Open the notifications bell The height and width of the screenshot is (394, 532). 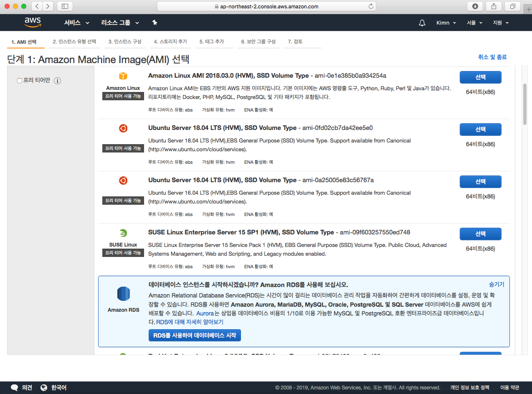point(422,23)
